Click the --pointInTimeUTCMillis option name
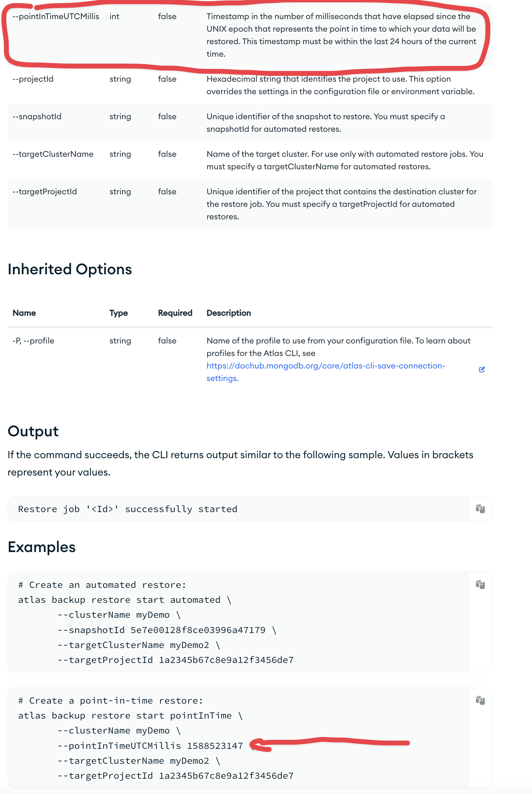This screenshot has width=532, height=794. click(56, 17)
